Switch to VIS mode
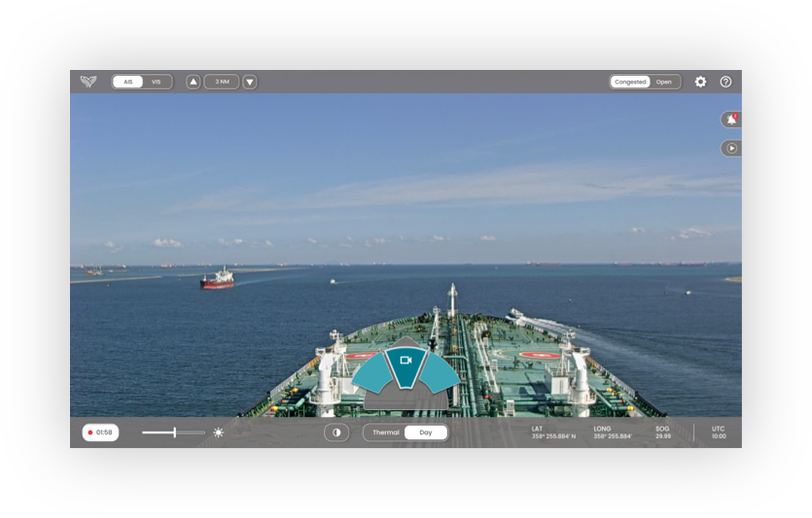812x518 pixels. pos(156,82)
